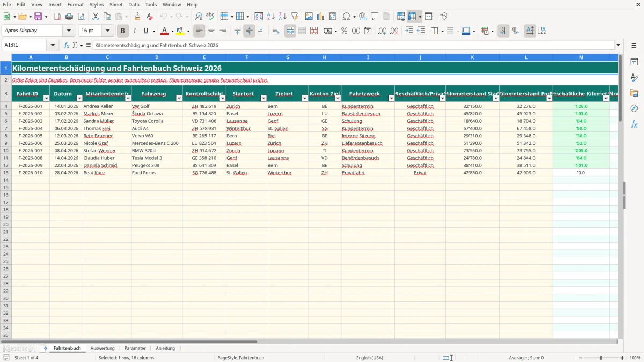Insert a pivot table

tap(333, 17)
